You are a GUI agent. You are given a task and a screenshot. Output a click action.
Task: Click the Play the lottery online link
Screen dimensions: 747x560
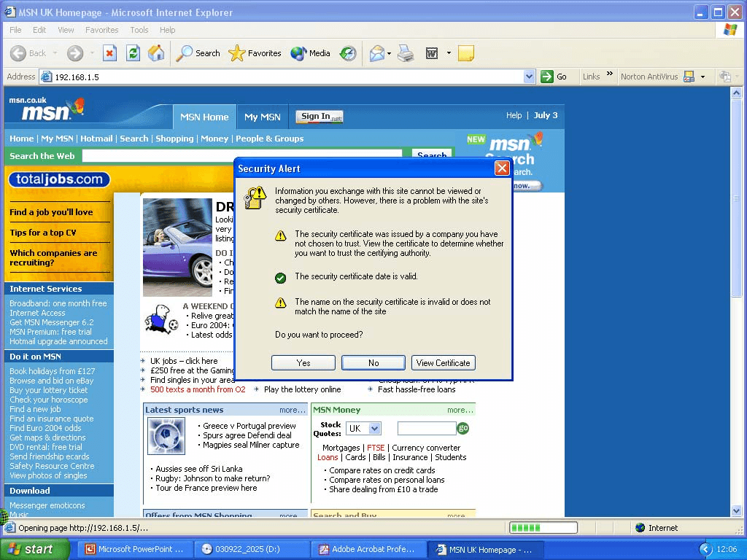(x=303, y=389)
